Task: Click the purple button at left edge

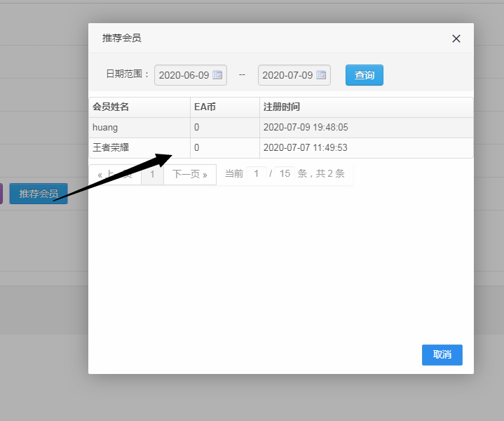Action: (1, 194)
